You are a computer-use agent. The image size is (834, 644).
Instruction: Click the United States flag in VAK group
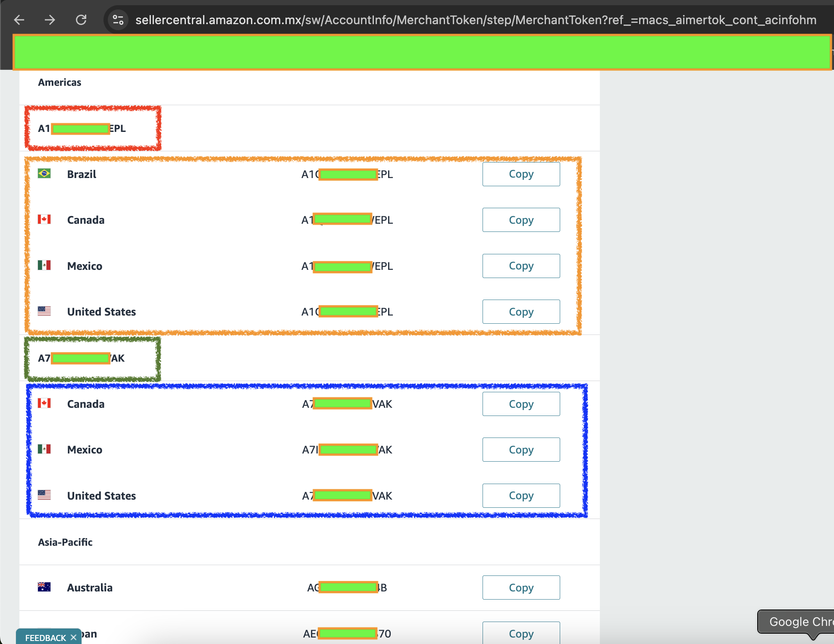[x=44, y=495]
